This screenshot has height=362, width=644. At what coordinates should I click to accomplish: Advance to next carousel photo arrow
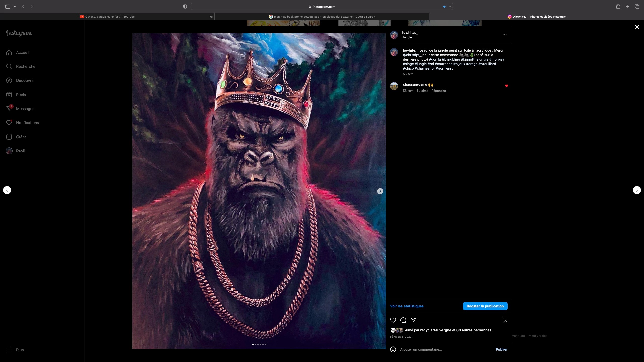[380, 191]
